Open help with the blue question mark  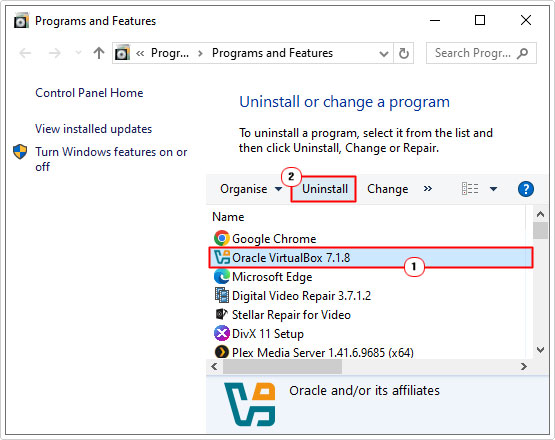tap(526, 189)
